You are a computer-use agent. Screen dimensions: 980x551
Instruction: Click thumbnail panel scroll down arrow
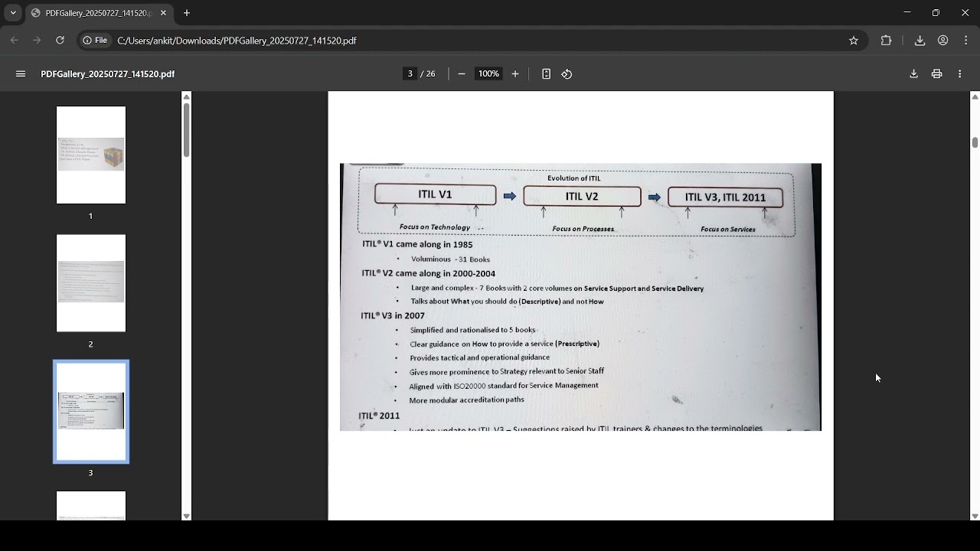point(186,517)
